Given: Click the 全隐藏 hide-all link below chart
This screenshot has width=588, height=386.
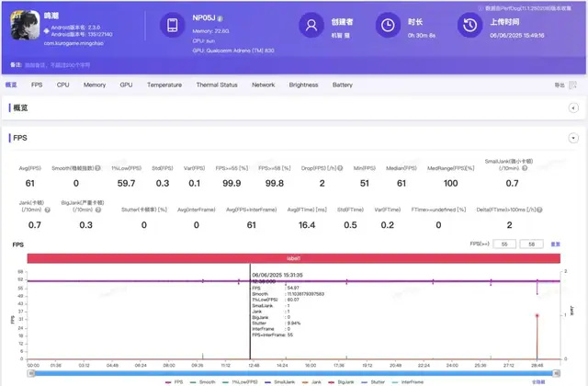Looking at the screenshot, I should tap(538, 382).
